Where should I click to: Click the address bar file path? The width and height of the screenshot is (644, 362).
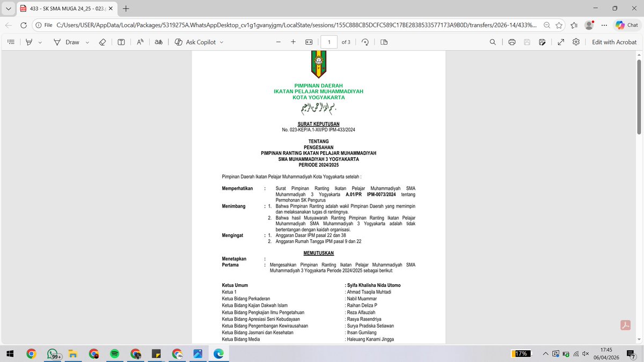point(297,25)
